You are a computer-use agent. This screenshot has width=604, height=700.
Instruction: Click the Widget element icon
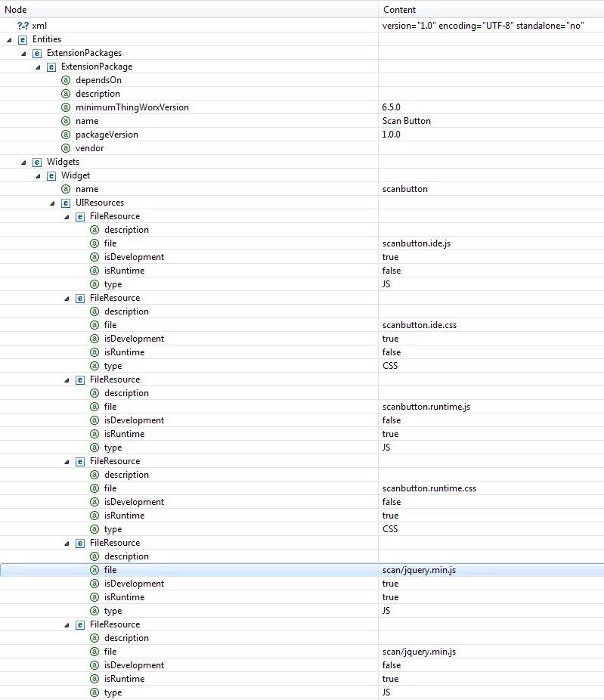click(x=51, y=176)
